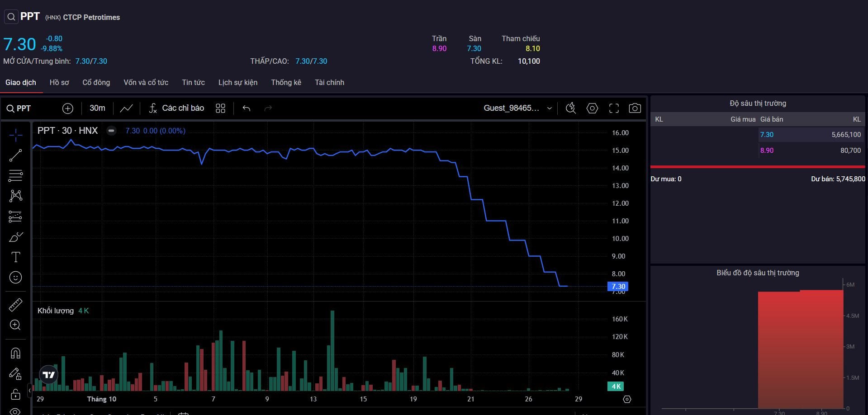Click the 8.90 sell price row
Image resolution: width=868 pixels, height=415 pixels.
click(x=811, y=151)
